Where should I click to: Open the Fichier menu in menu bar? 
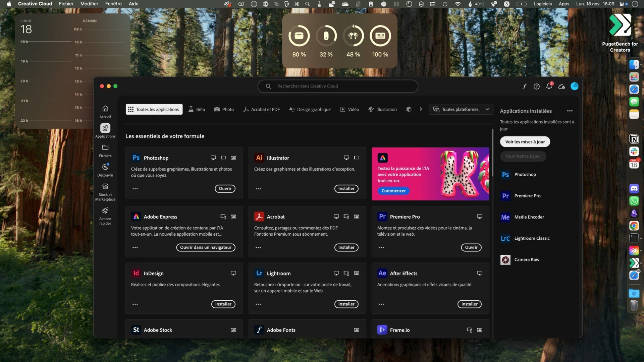pyautogui.click(x=66, y=4)
